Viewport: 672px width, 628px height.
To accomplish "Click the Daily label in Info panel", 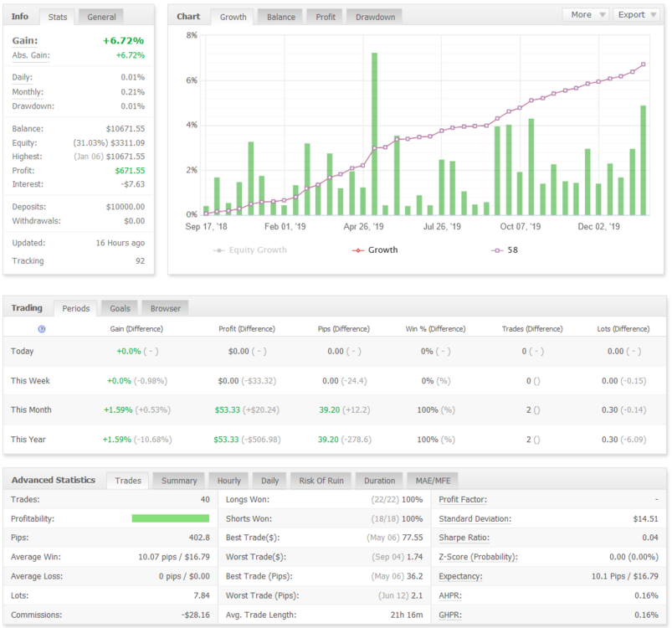I will [23, 78].
